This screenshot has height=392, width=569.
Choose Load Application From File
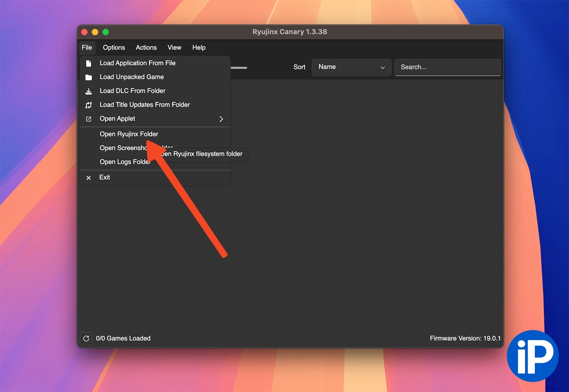point(155,63)
